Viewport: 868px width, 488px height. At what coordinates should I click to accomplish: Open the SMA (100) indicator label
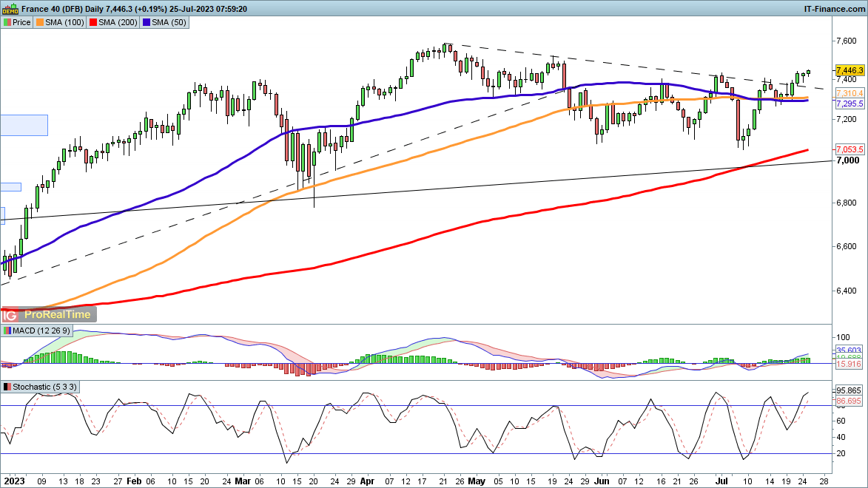coord(64,22)
